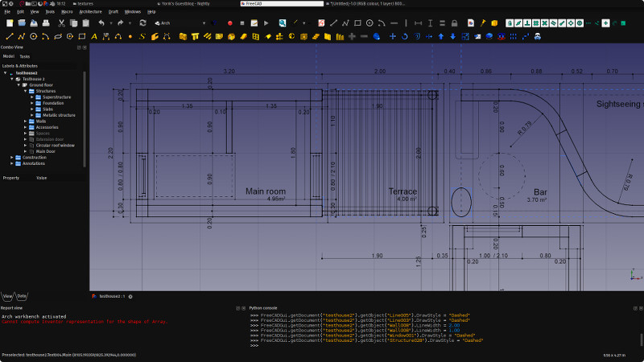Viewport: 644px width, 362px height.
Task: Switch to the Tasks tab
Action: [x=24, y=56]
